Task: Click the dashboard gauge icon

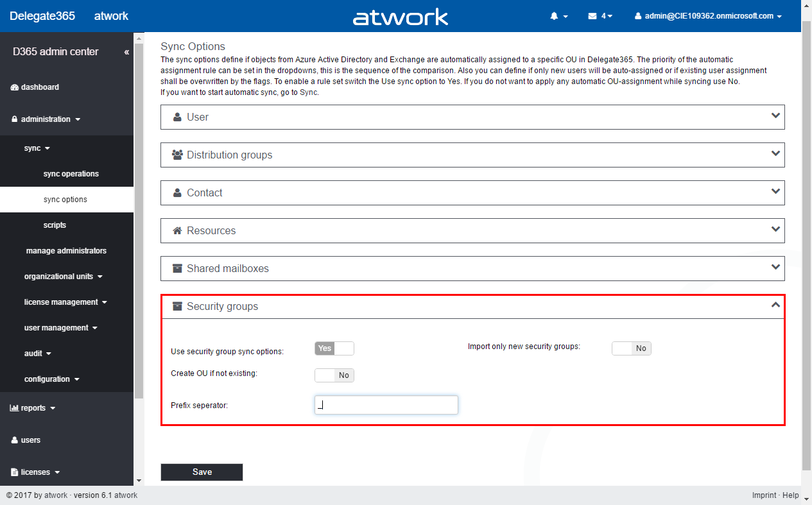Action: [x=15, y=87]
